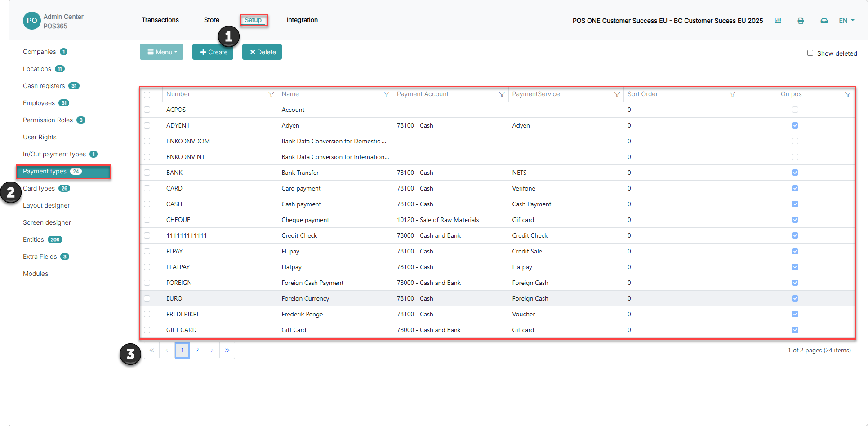Go to next page arrow
The height and width of the screenshot is (426, 868).
212,350
